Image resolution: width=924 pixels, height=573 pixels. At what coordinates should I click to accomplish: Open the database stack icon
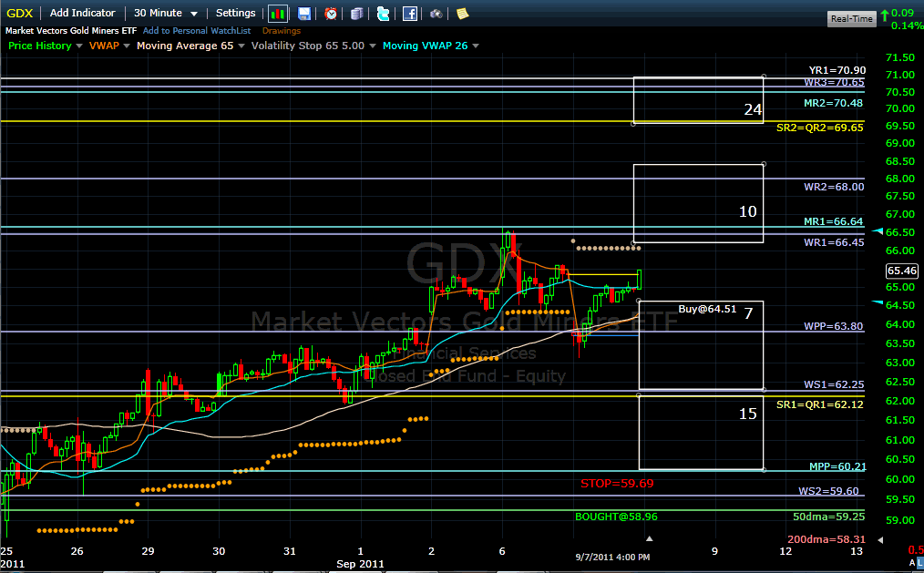pos(356,14)
